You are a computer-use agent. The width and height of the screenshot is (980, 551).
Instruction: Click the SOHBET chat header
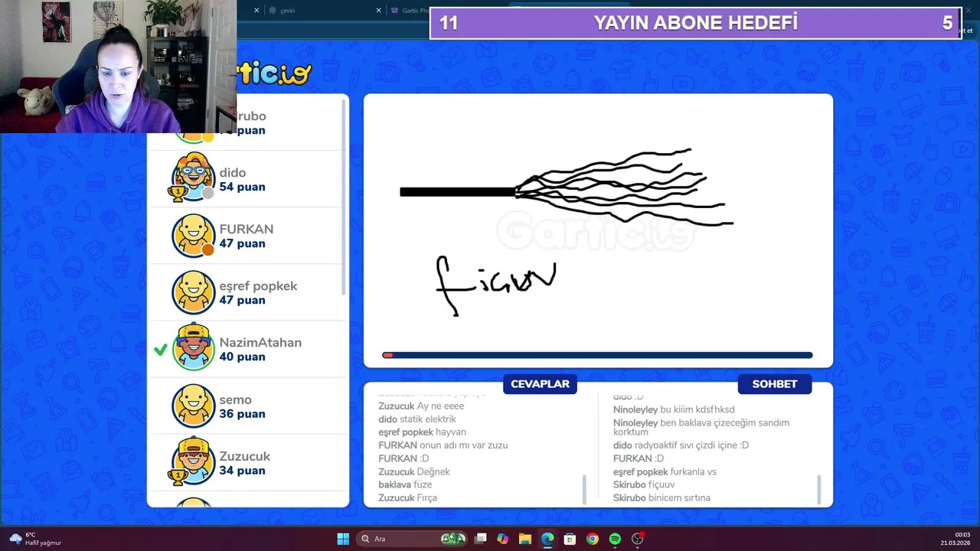[x=775, y=384]
